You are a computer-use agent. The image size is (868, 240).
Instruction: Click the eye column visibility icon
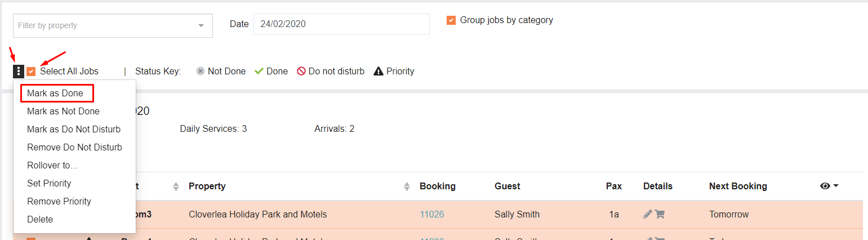(825, 186)
